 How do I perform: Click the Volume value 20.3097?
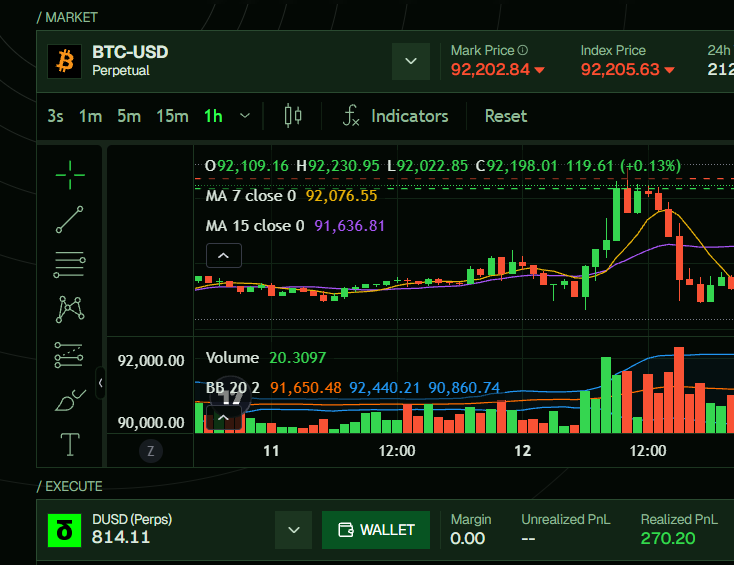tap(298, 358)
